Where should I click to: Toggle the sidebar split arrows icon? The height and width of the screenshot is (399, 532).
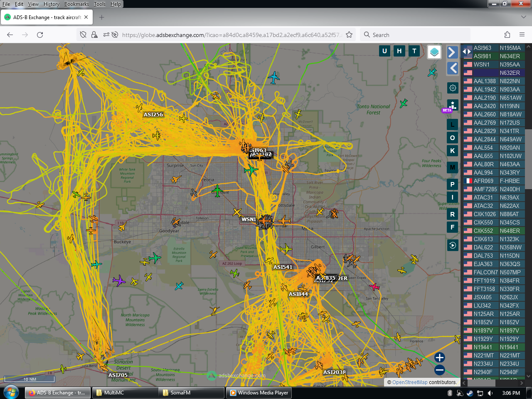(x=467, y=52)
